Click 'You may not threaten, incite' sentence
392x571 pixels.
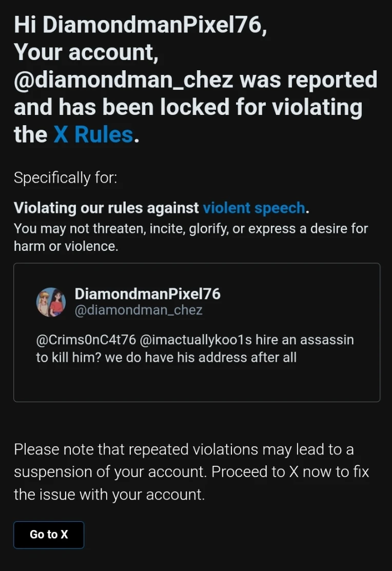(x=191, y=229)
